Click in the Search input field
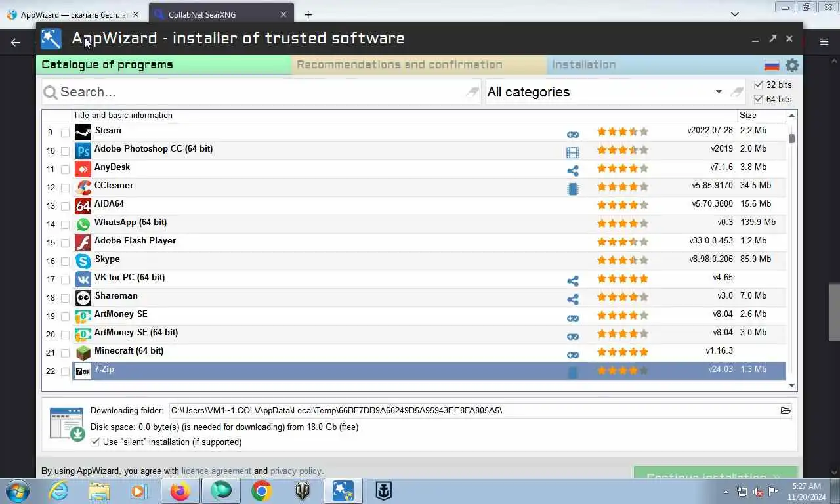The width and height of the screenshot is (840, 504). coord(261,92)
